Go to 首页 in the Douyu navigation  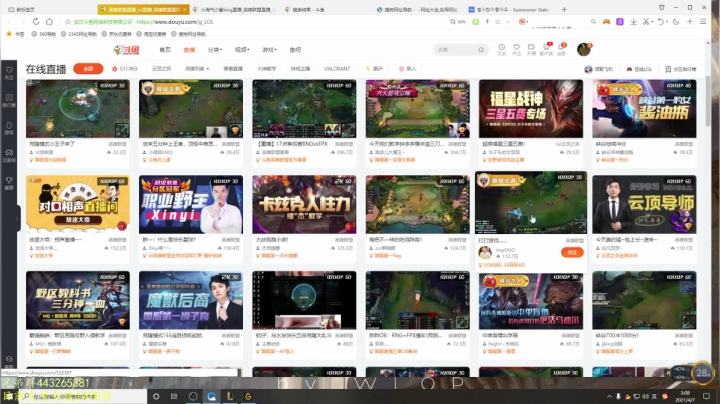[x=165, y=50]
